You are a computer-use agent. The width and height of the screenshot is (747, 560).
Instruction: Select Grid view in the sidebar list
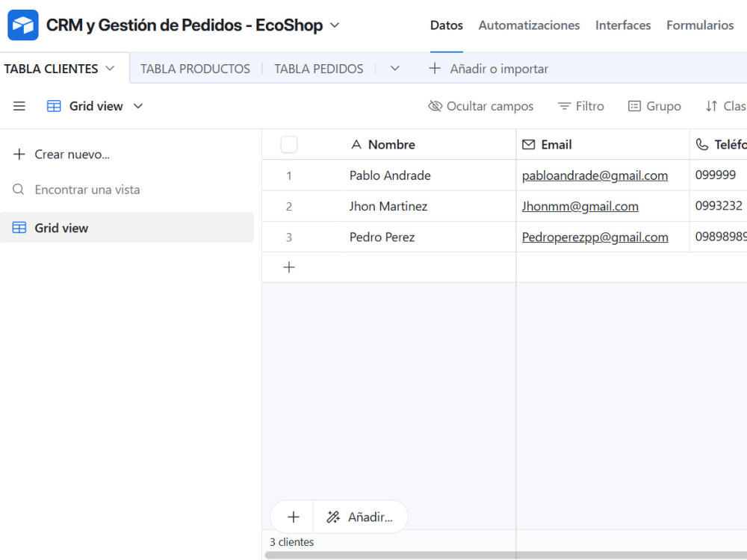coord(127,228)
